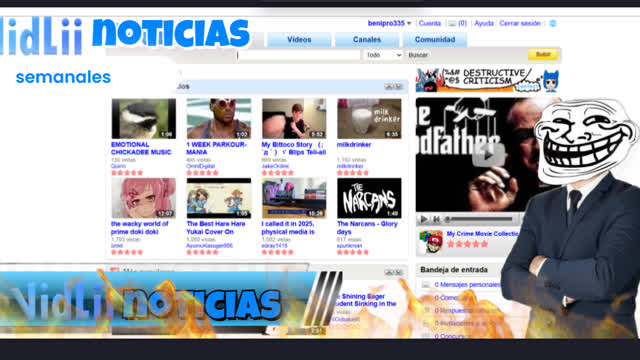Click the milkdrinker title link
Image resolution: width=640 pixels, height=360 pixels.
354,144
